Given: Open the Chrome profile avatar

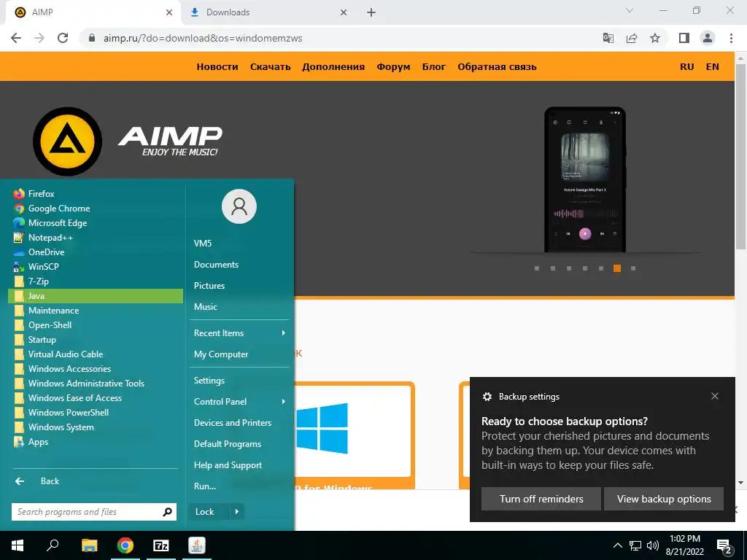Looking at the screenshot, I should 708,38.
